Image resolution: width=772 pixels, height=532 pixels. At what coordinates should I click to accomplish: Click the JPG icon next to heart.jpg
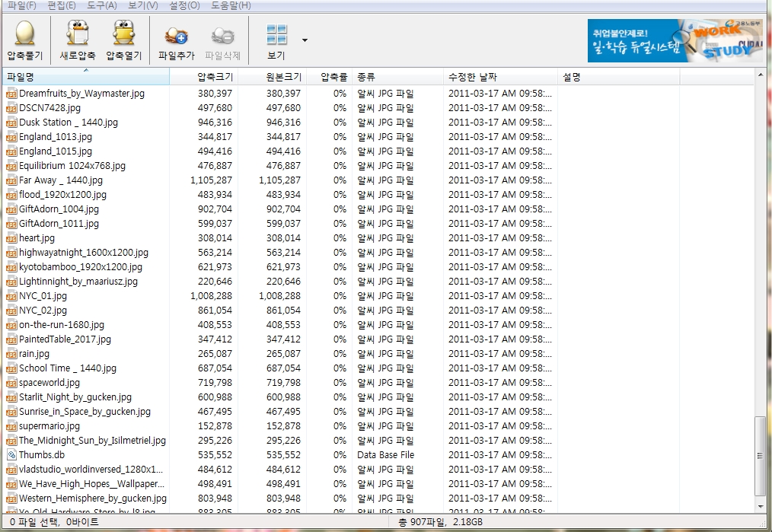[11, 238]
